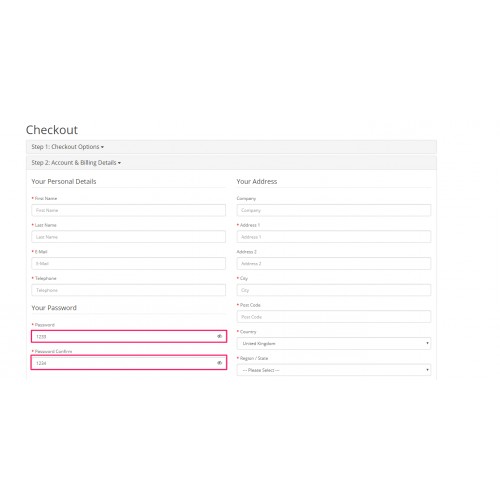Focus the Telephone input field
Viewport: 500px width, 500px height.
coord(128,290)
